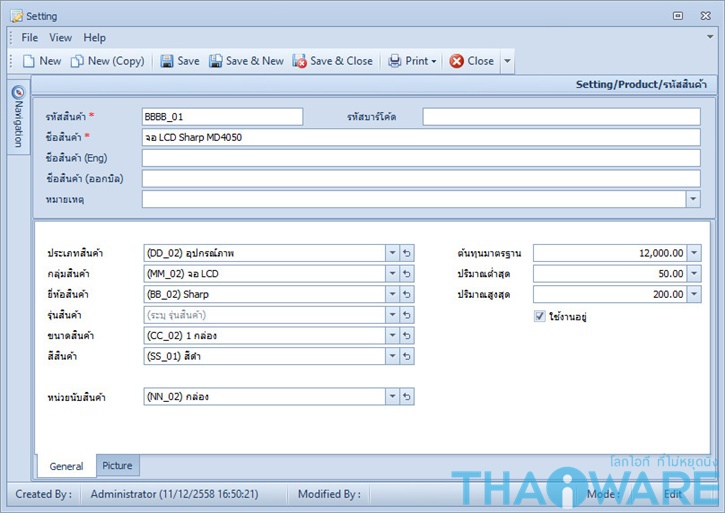Click the New (Copy) button label

pyautogui.click(x=116, y=61)
